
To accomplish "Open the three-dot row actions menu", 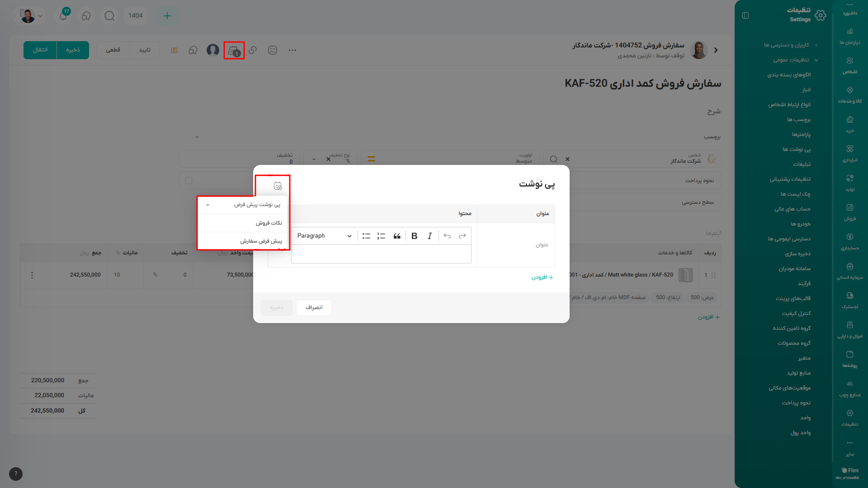I will tap(32, 275).
